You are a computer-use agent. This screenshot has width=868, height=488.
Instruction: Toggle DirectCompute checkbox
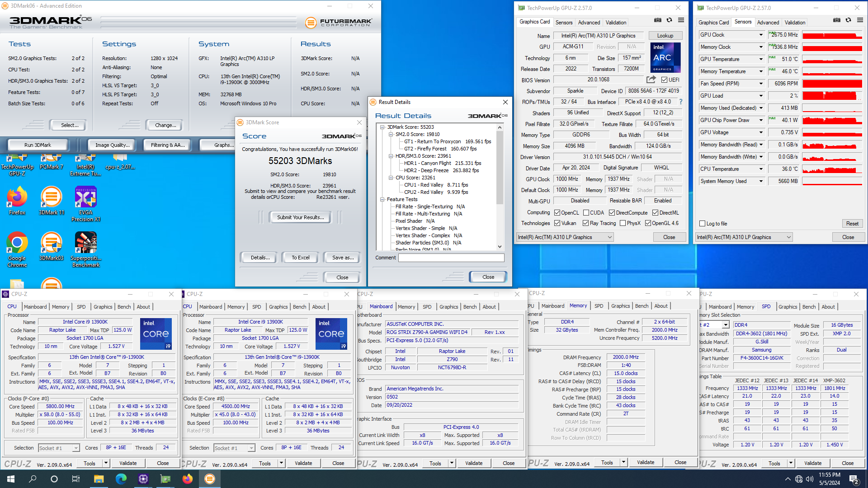coord(612,213)
